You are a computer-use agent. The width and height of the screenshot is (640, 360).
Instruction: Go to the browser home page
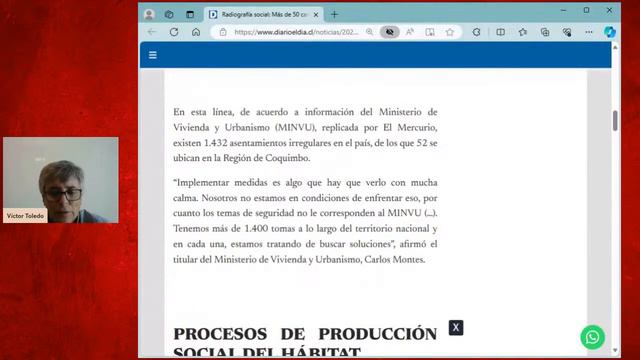pos(196,32)
